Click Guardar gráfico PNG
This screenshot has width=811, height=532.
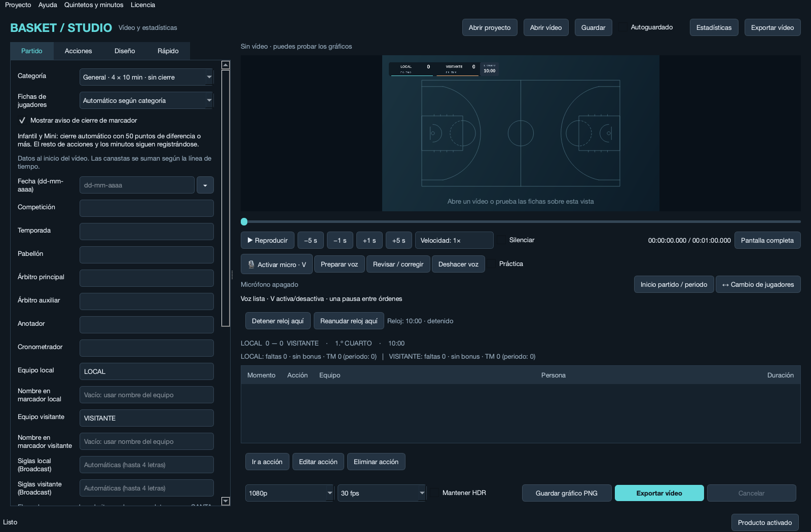(567, 493)
